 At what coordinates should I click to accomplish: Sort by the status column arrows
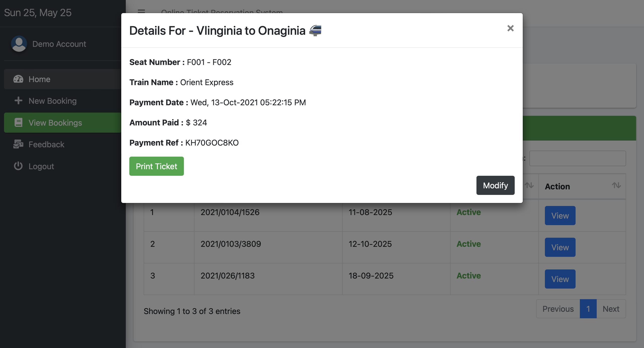529,186
